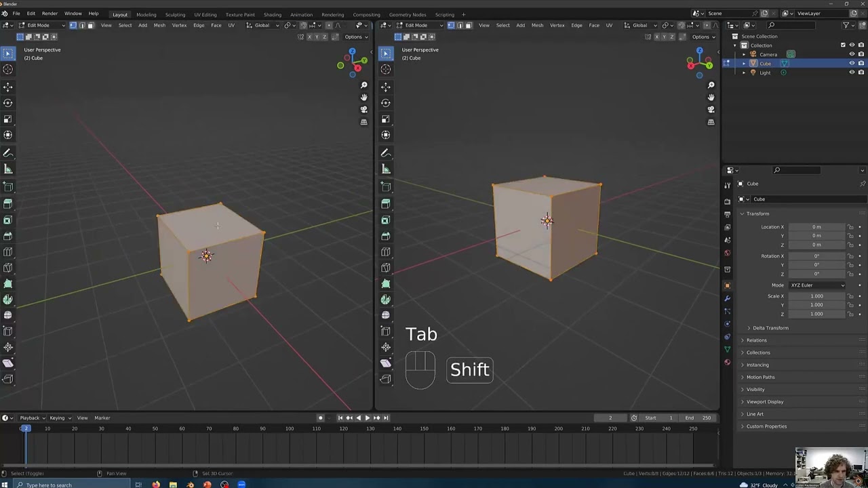This screenshot has width=868, height=488.
Task: Choose the Transform tool in left viewport
Action: pyautogui.click(x=8, y=135)
